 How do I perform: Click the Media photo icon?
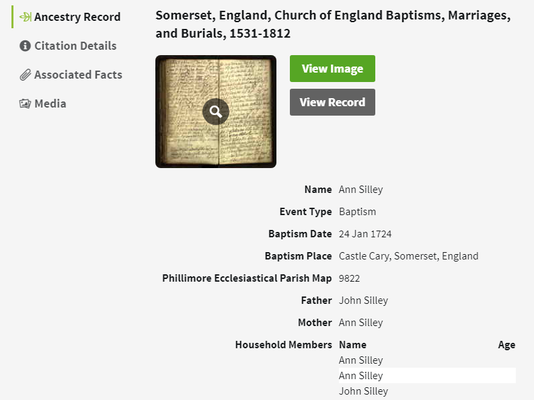click(25, 103)
